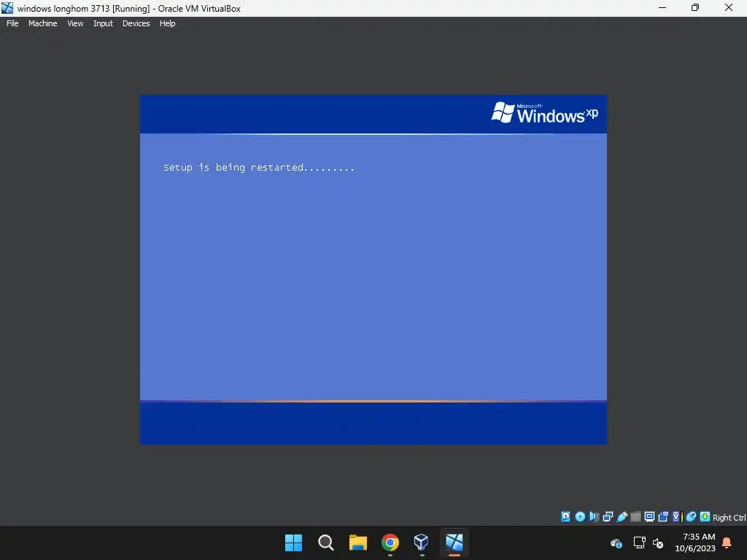Click the OneDrive cloud tray icon
The height and width of the screenshot is (560, 747).
(x=616, y=542)
